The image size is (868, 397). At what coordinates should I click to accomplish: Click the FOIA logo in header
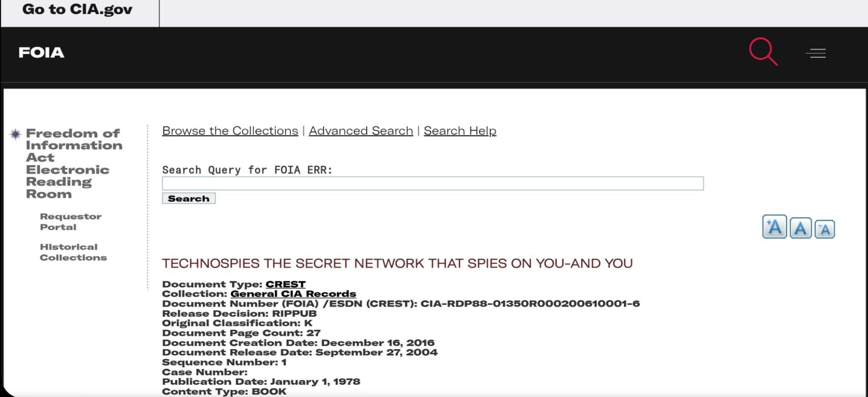pos(41,53)
